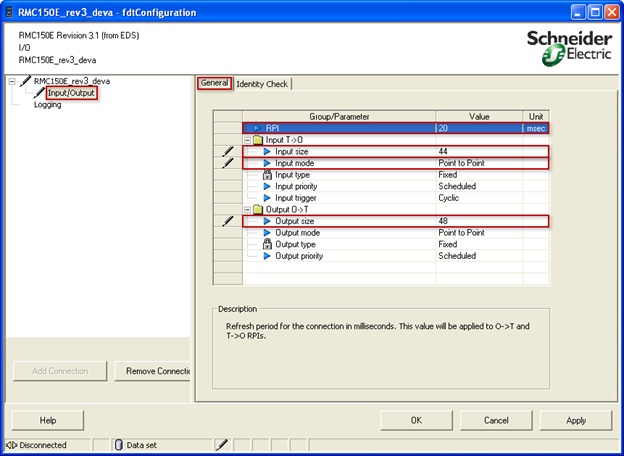The image size is (624, 456).
Task: Click the pencil icon in Input size row margin
Action: pyautogui.click(x=228, y=152)
